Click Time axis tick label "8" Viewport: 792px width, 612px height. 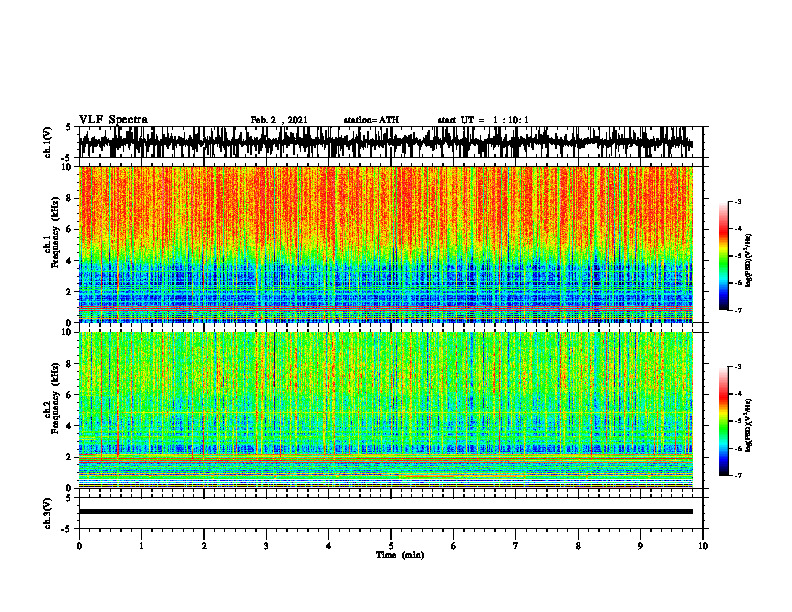point(578,546)
